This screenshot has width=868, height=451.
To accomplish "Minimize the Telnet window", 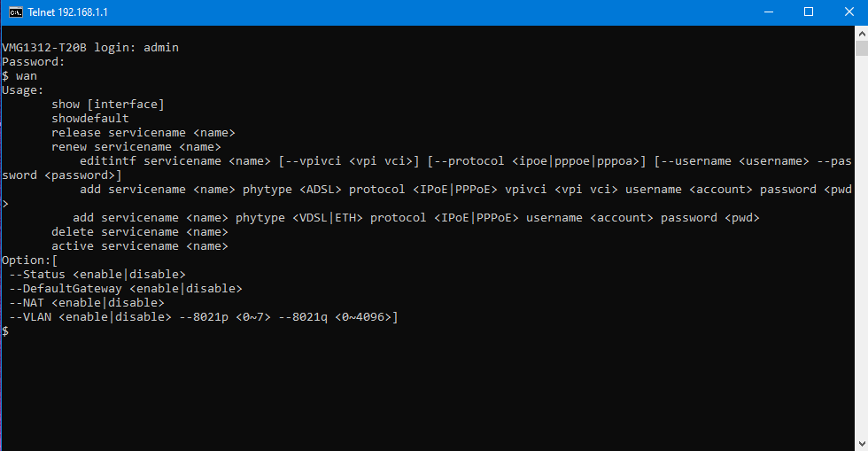I will pyautogui.click(x=769, y=12).
